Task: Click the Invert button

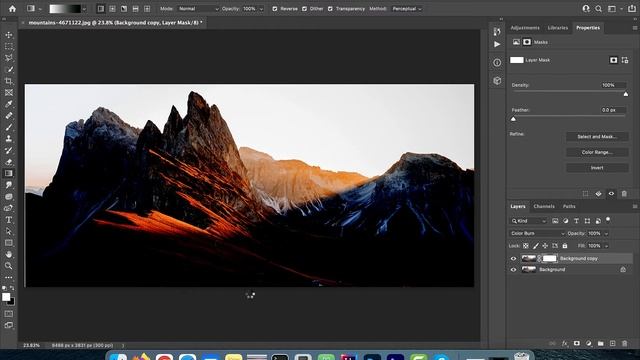Action: coord(597,168)
